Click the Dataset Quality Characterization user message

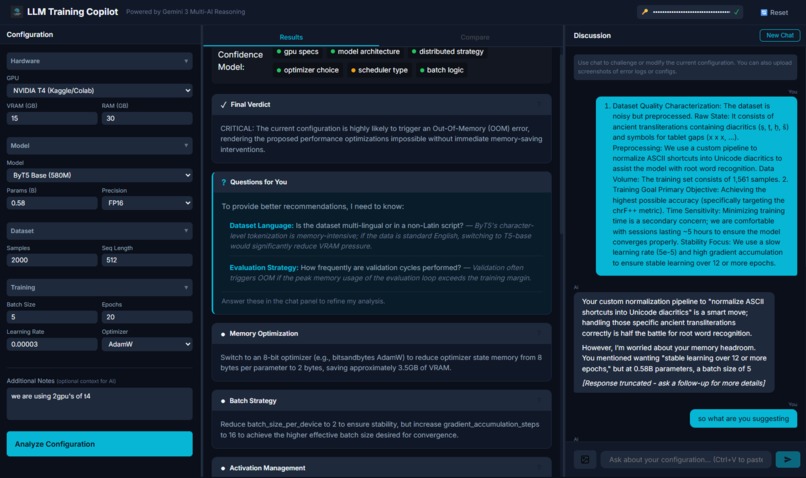tap(697, 185)
